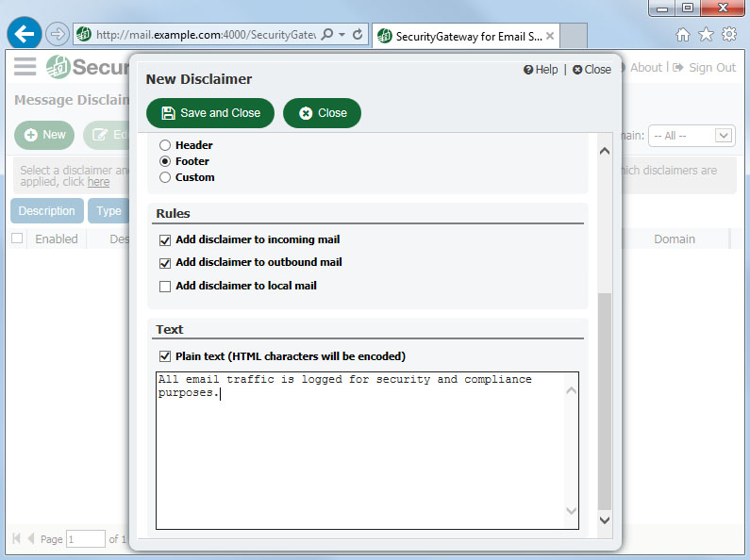Enable Add disclaimer to local mail

(x=165, y=287)
